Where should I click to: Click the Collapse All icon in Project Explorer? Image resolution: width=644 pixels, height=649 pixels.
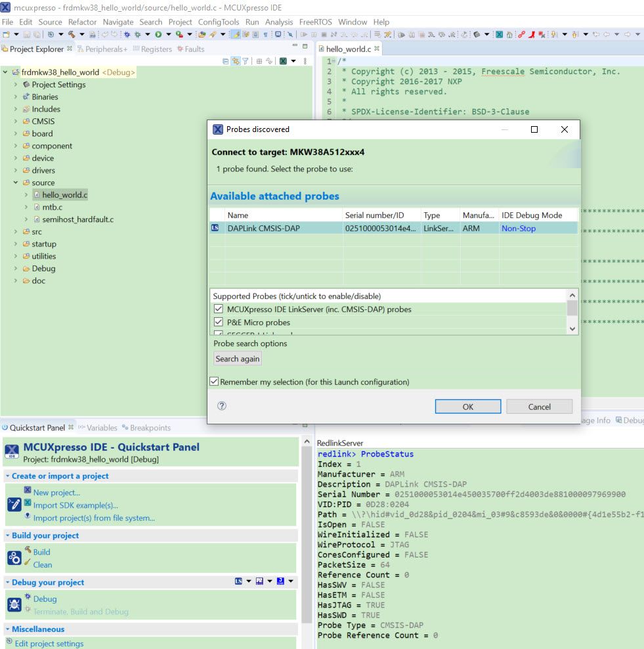225,61
